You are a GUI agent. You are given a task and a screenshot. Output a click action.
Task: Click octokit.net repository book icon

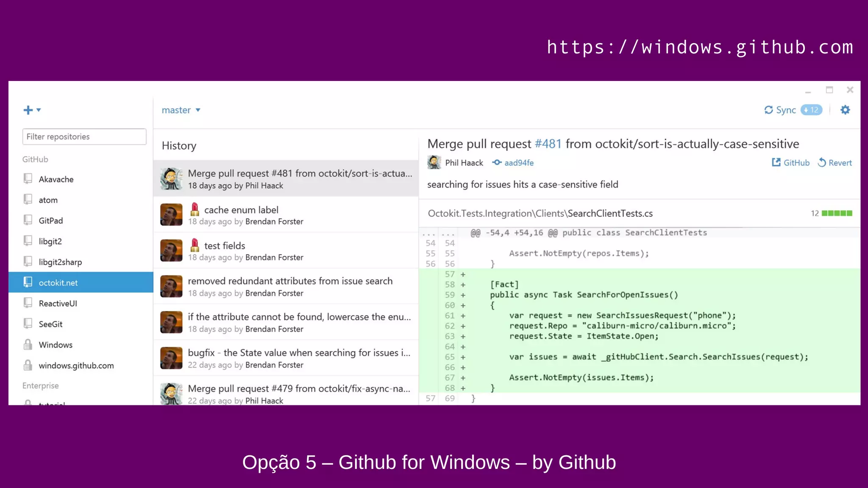click(x=28, y=282)
